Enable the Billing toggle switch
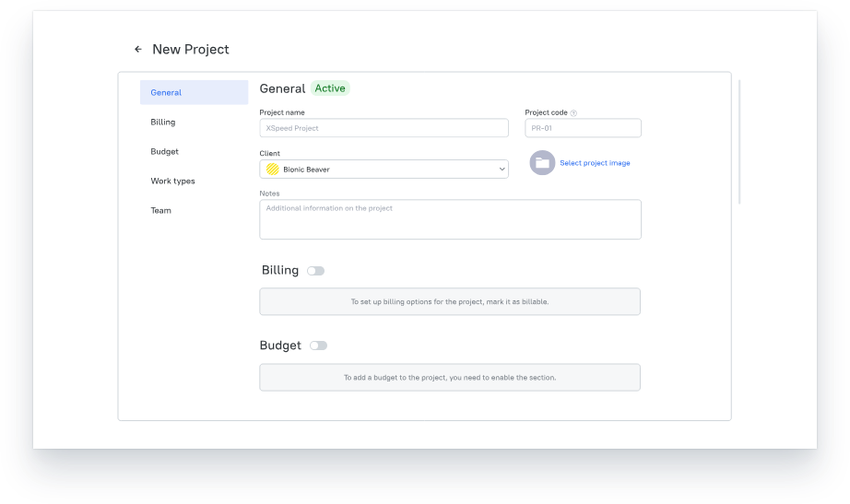Screen dimensions: 850x504 click(x=315, y=271)
